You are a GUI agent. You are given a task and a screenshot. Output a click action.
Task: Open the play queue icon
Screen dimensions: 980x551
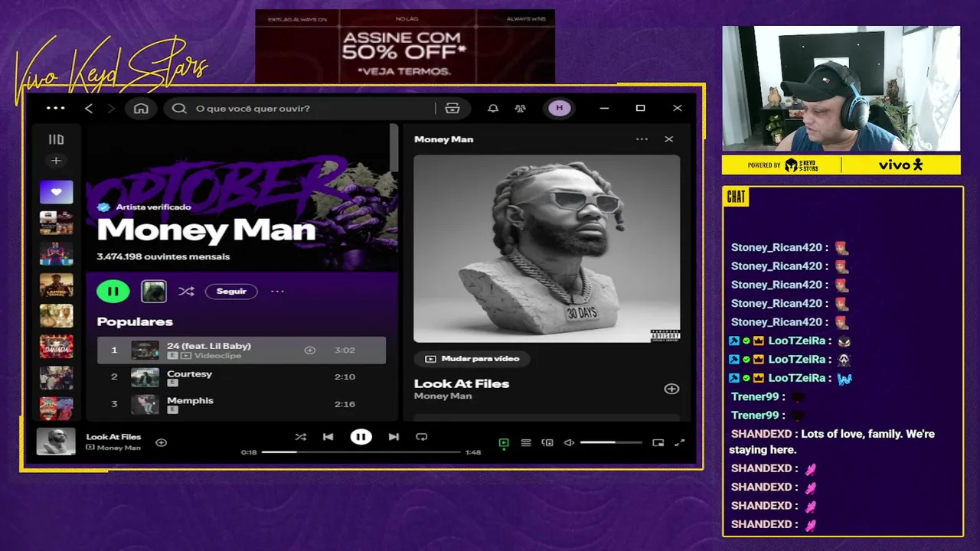tap(526, 442)
